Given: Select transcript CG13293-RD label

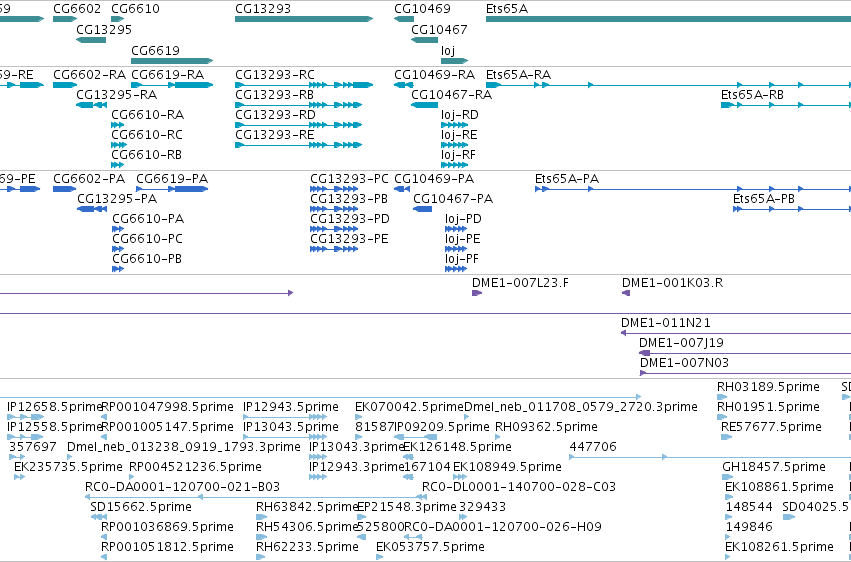Looking at the screenshot, I should coord(275,114).
